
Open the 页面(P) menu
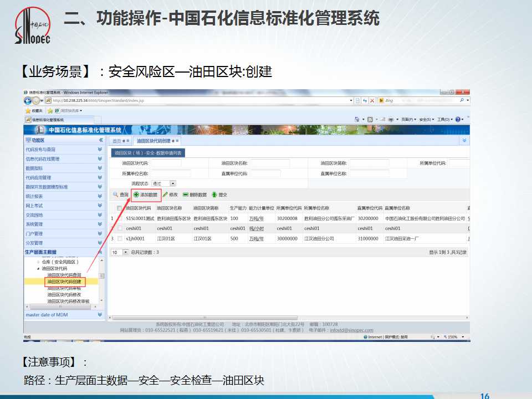tap(408, 120)
